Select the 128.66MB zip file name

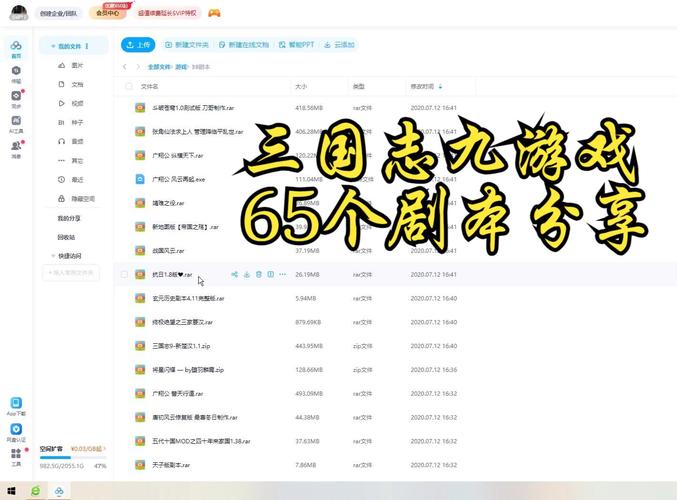pyautogui.click(x=188, y=370)
